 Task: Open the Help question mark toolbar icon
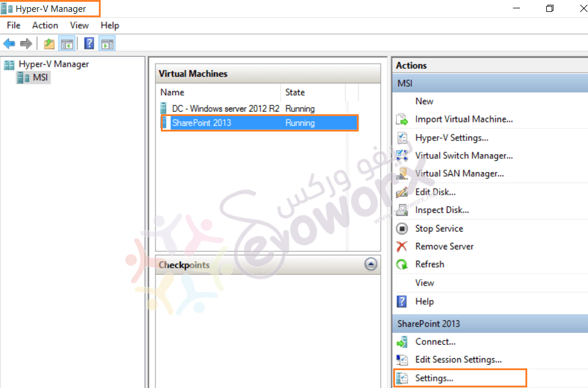[x=89, y=43]
